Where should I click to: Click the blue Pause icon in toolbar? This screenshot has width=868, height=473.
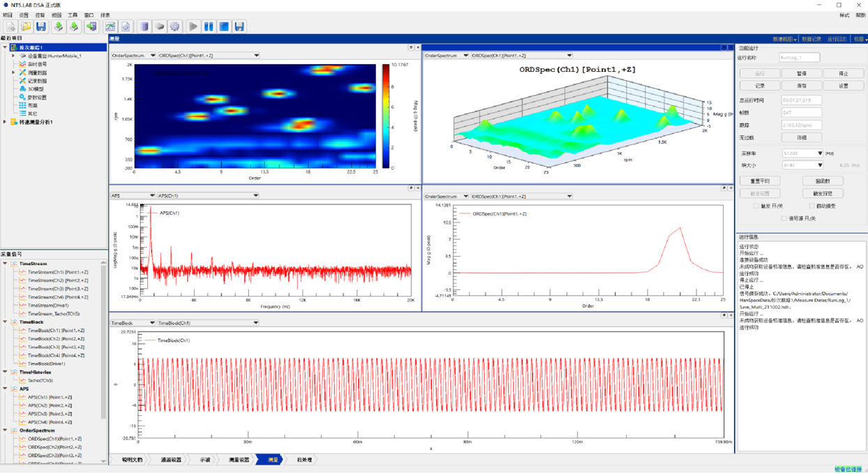208,27
